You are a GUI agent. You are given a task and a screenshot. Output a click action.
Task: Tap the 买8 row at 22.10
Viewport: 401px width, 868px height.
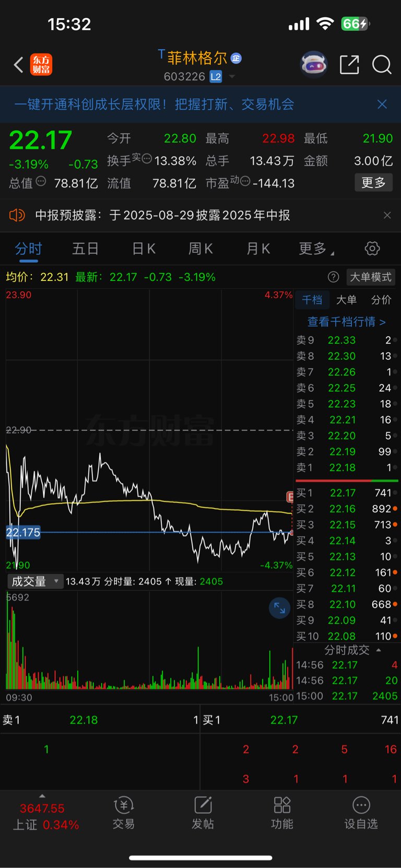pos(347,604)
